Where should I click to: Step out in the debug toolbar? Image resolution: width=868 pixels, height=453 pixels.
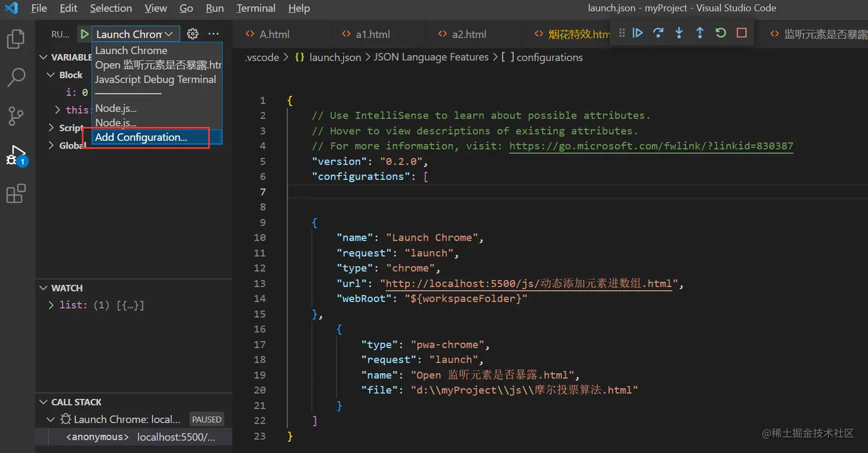click(x=700, y=33)
